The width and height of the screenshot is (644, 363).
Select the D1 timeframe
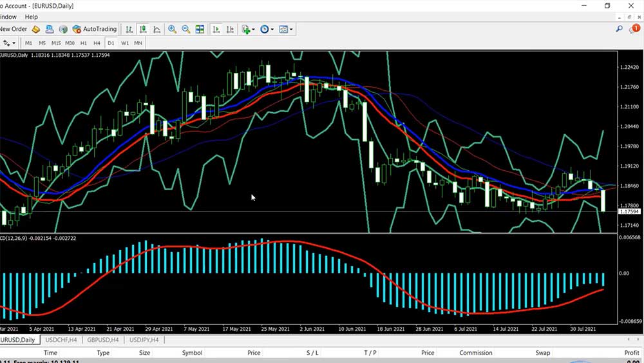pyautogui.click(x=111, y=43)
